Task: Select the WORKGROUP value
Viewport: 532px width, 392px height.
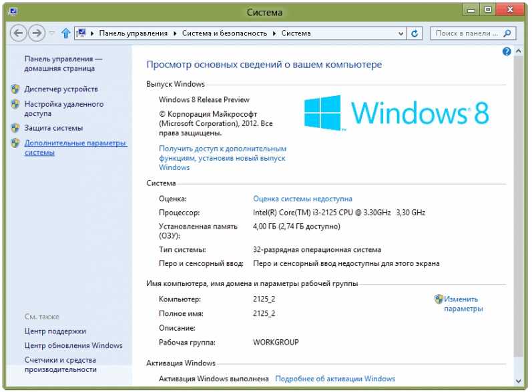Action: pyautogui.click(x=276, y=342)
